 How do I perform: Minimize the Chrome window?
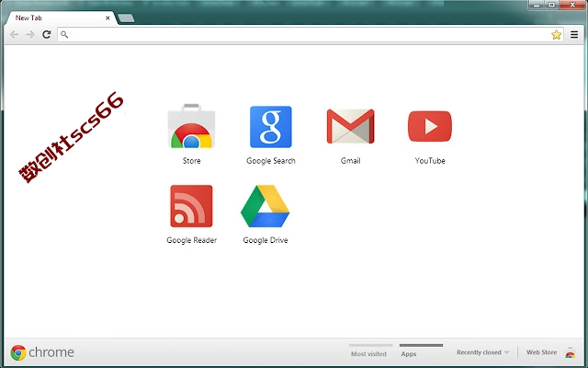[537, 5]
